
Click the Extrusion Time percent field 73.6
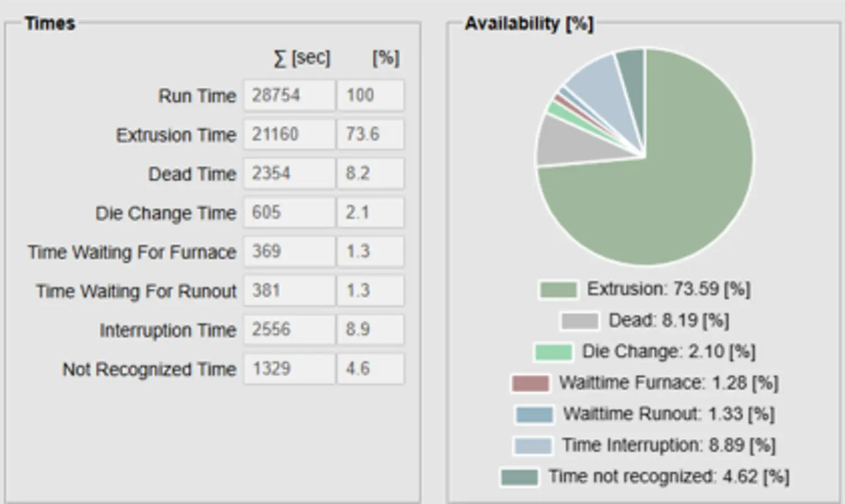pyautogui.click(x=370, y=134)
